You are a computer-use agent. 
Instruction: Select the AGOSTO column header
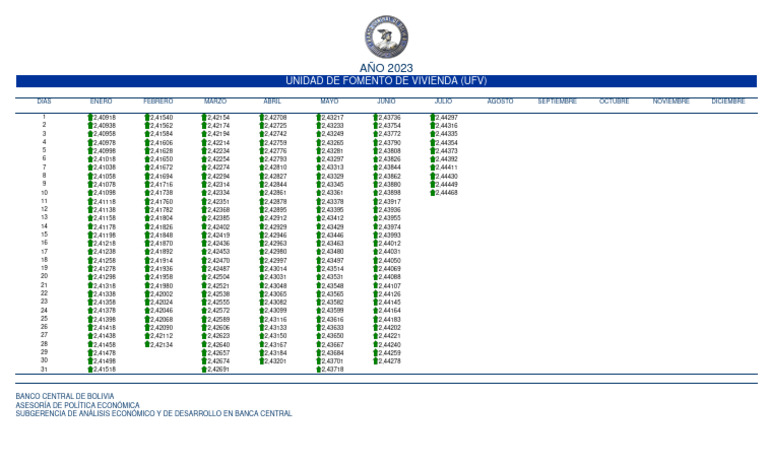(x=500, y=101)
